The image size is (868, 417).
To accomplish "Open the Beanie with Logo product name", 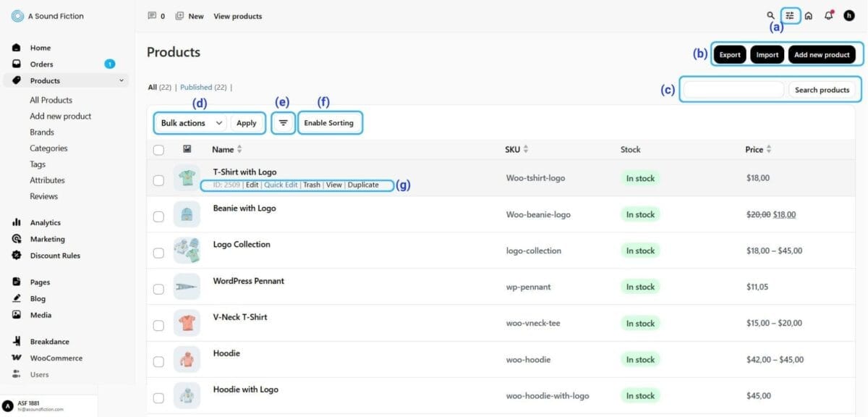I will [244, 208].
